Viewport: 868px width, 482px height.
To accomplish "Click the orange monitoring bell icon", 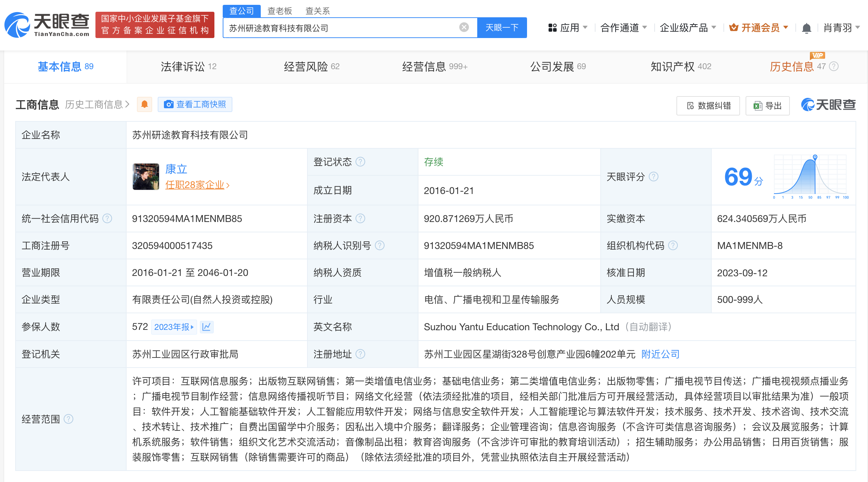I will coord(145,104).
